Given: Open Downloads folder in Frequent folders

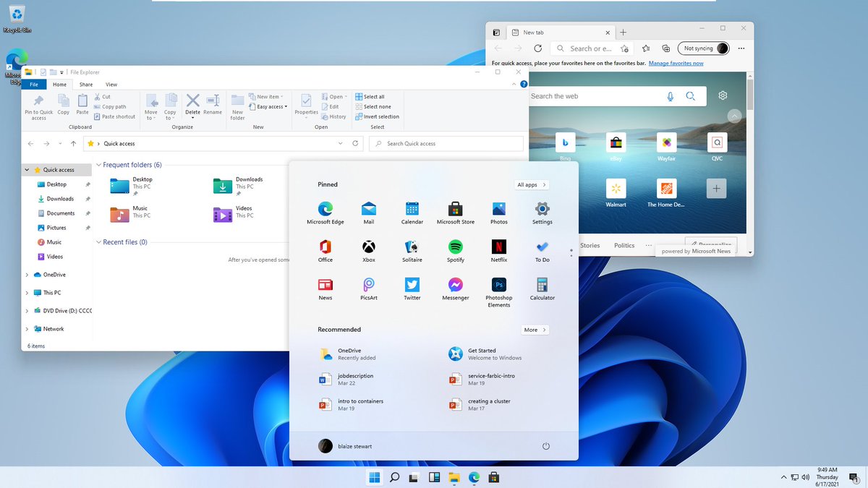Looking at the screenshot, I should click(x=239, y=186).
